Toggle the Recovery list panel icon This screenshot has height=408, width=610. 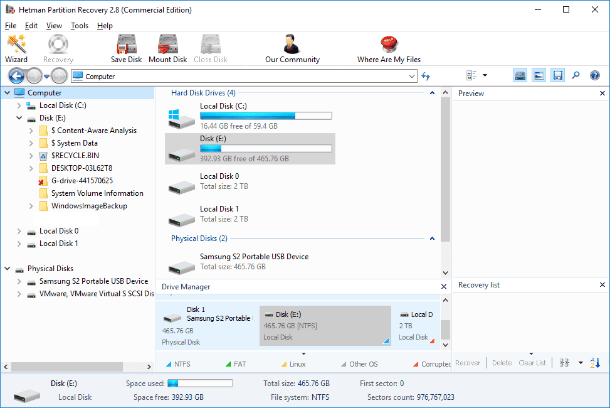(557, 75)
